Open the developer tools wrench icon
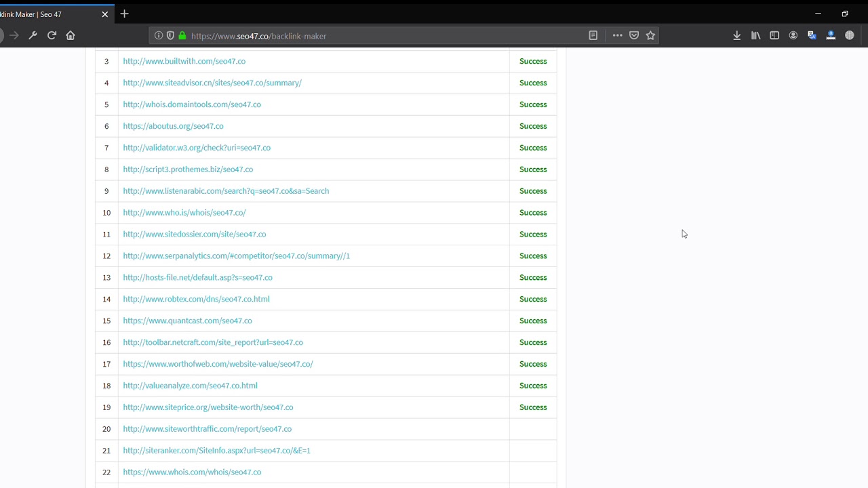The width and height of the screenshot is (868, 488). click(33, 35)
